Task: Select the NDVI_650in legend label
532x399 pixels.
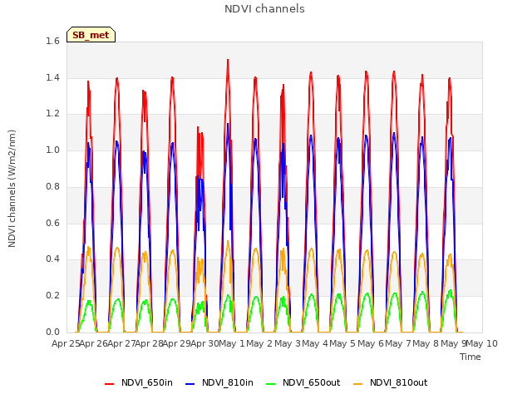Action: [x=147, y=382]
